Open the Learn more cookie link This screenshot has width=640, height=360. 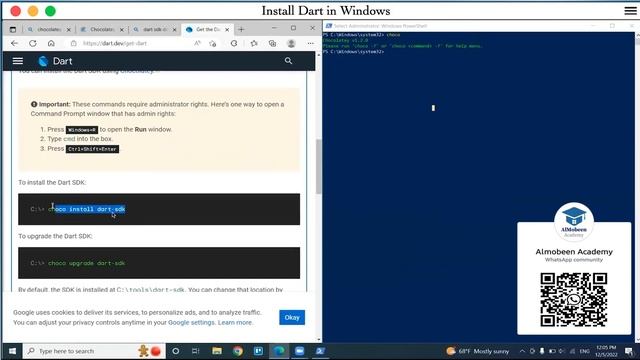(235, 322)
